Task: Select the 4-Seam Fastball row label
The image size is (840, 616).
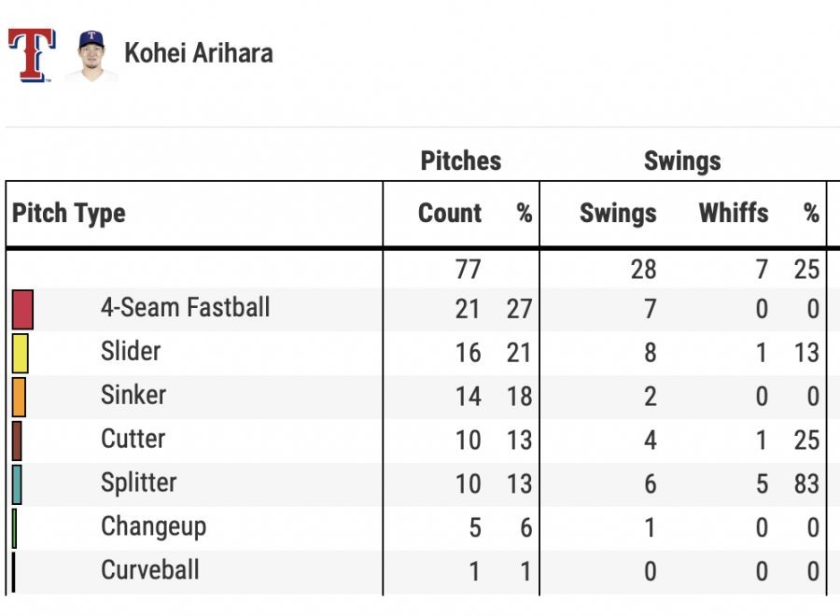Action: [x=185, y=307]
